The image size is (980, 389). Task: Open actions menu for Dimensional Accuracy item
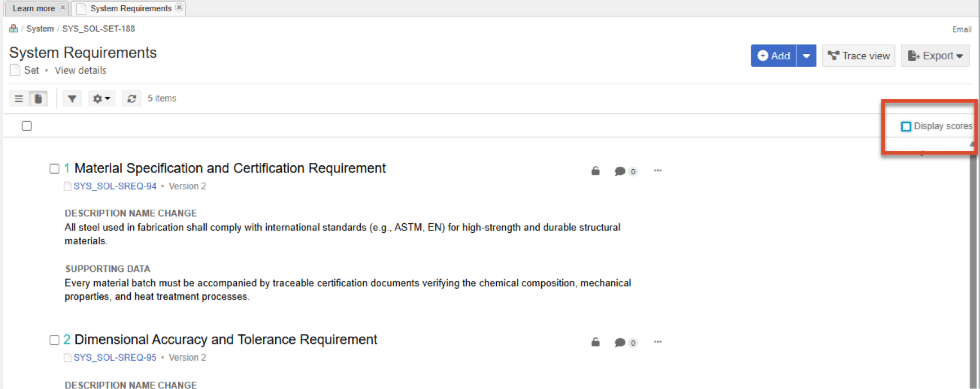[x=657, y=342]
